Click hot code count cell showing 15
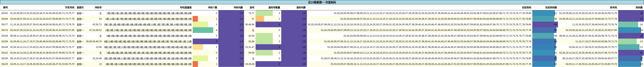 coord(631,47)
